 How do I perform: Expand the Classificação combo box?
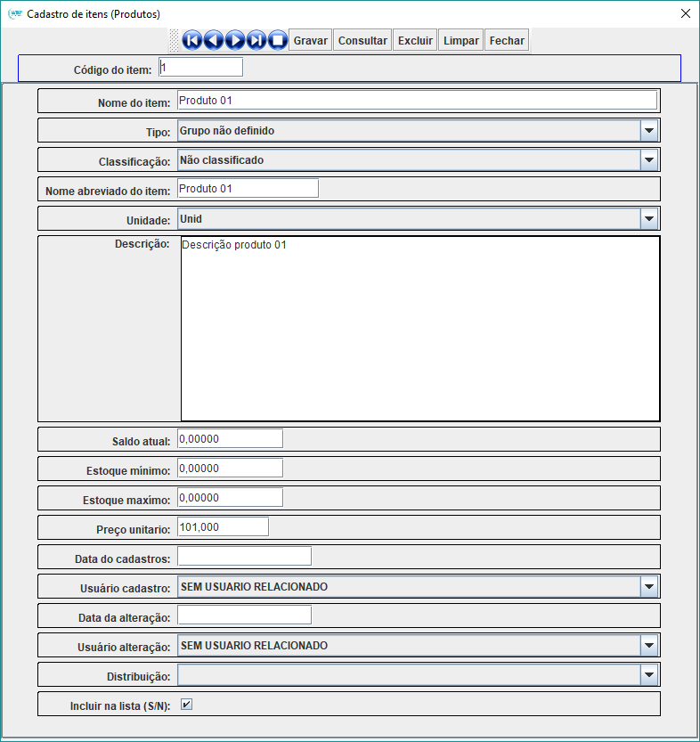648,160
